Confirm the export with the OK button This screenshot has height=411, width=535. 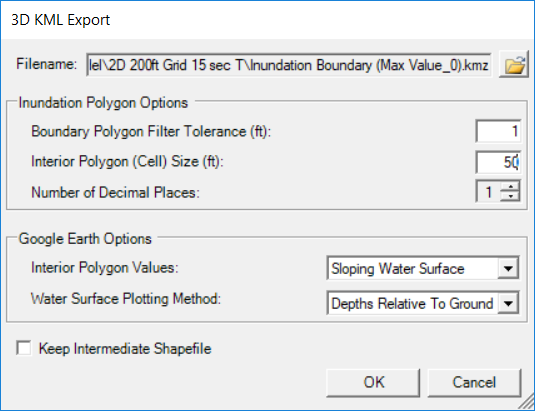point(373,383)
